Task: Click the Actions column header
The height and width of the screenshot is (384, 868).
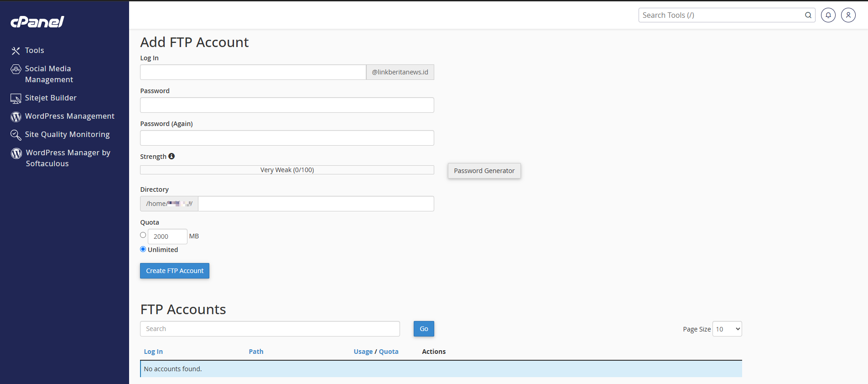Action: (x=434, y=352)
